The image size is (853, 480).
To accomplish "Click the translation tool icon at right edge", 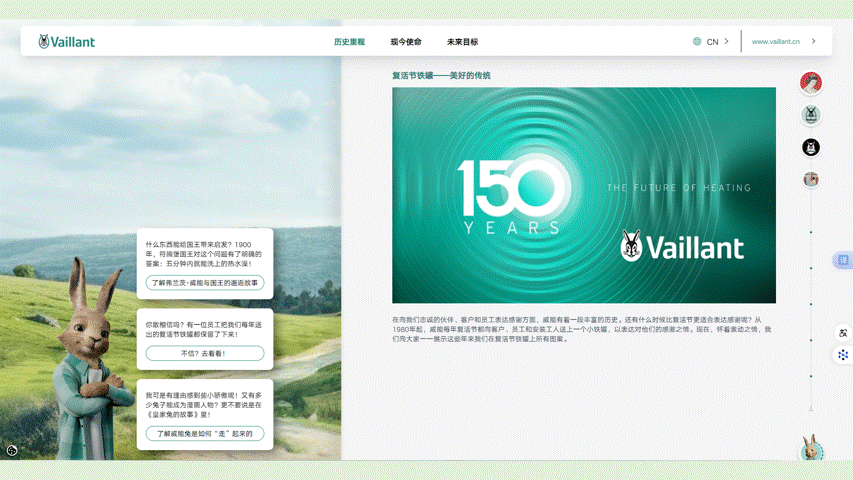I will click(843, 333).
